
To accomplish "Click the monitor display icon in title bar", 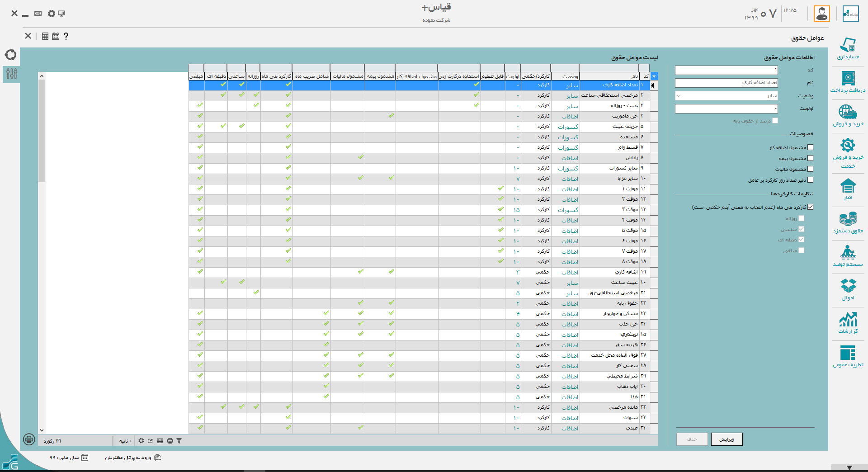I will pos(61,14).
